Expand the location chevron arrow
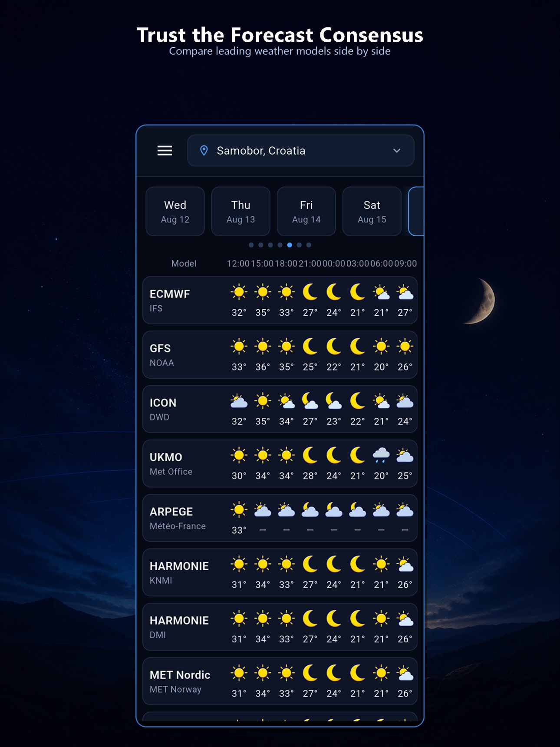560x747 pixels. point(397,151)
